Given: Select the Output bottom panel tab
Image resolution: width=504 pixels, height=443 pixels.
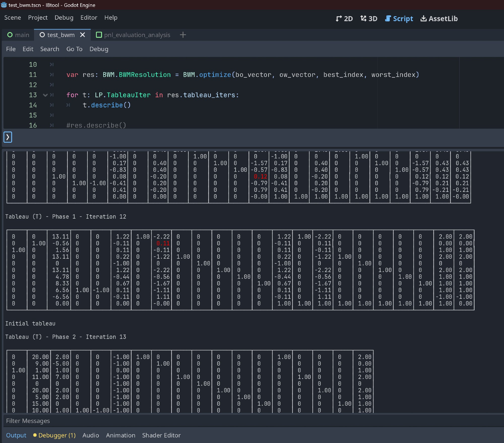Looking at the screenshot, I should [16, 435].
